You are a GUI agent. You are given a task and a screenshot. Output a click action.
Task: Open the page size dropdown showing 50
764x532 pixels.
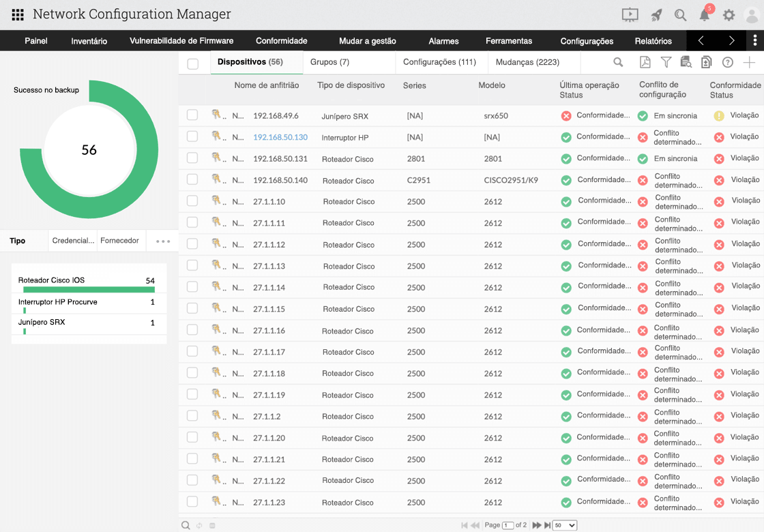(564, 525)
